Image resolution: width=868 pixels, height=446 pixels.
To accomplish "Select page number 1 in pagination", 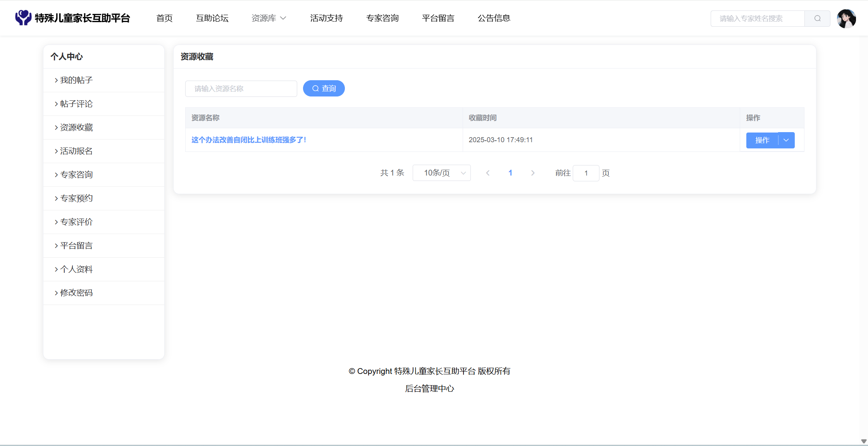I will coord(510,173).
